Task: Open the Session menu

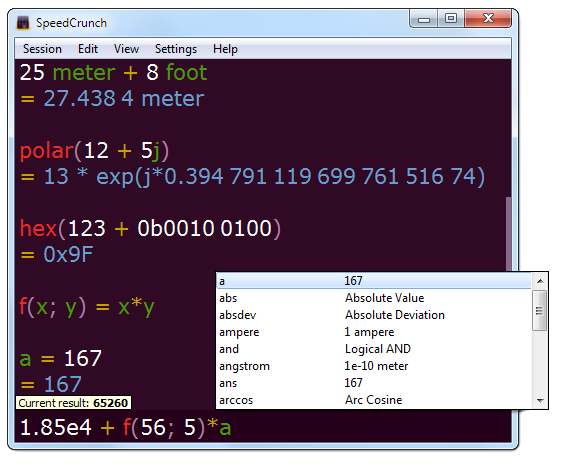Action: coord(42,49)
